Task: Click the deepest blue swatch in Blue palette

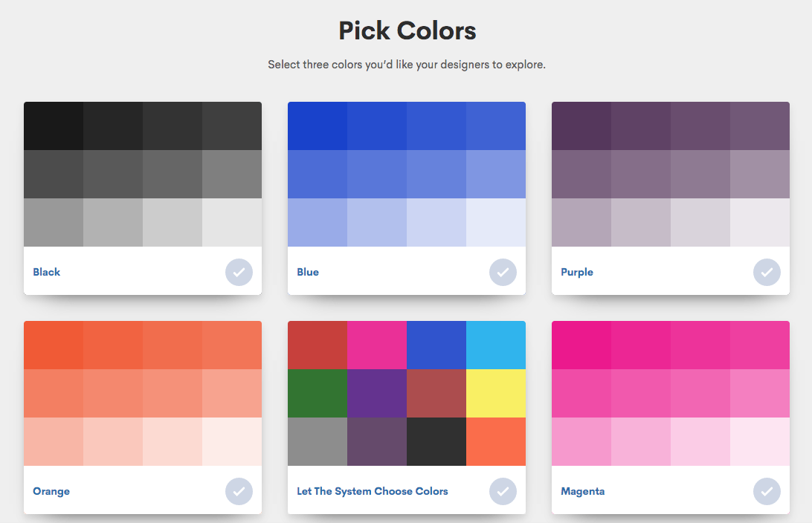Action: [x=318, y=126]
